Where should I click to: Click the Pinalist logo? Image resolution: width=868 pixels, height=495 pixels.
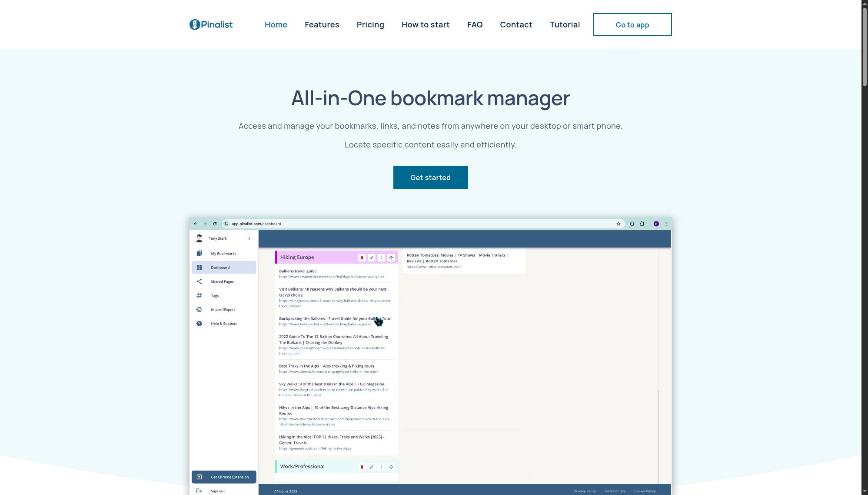[x=210, y=24]
